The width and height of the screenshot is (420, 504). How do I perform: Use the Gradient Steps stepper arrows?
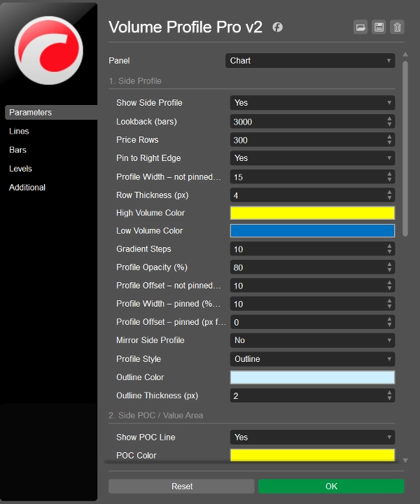pos(389,249)
